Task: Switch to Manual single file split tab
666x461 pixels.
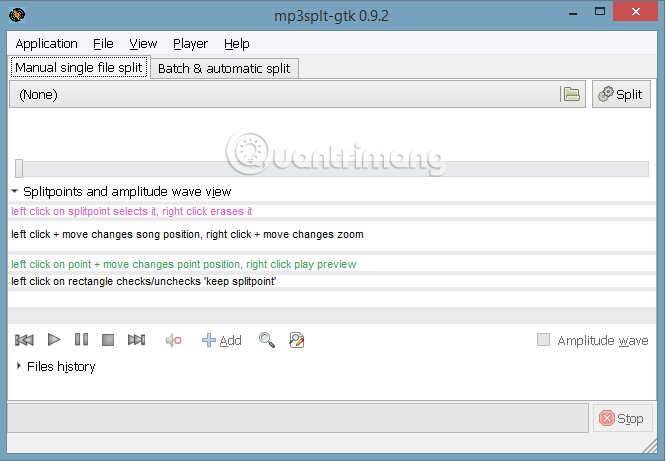Action: click(x=79, y=68)
